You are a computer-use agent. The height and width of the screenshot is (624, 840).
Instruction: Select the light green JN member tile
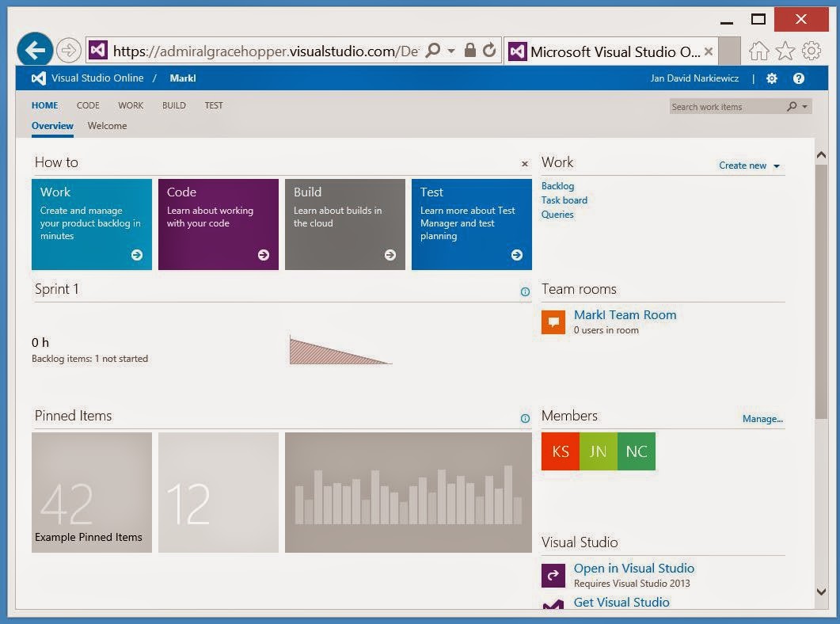point(599,451)
